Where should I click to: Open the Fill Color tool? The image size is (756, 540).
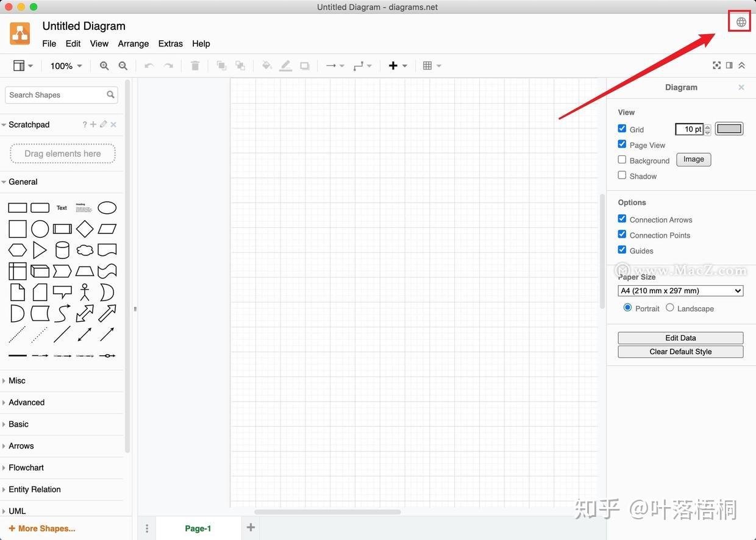(x=266, y=65)
